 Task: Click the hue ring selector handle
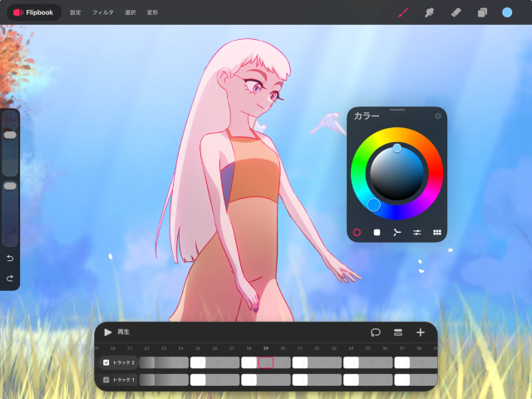tap(373, 205)
